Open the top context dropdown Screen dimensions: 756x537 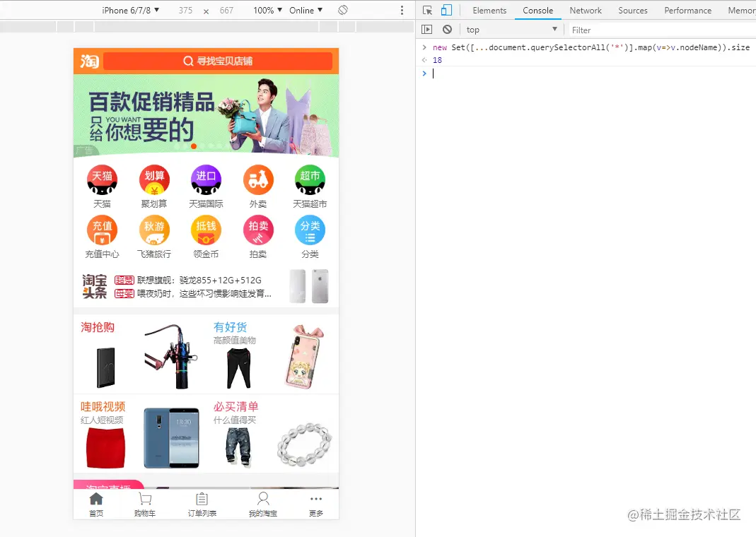(511, 30)
